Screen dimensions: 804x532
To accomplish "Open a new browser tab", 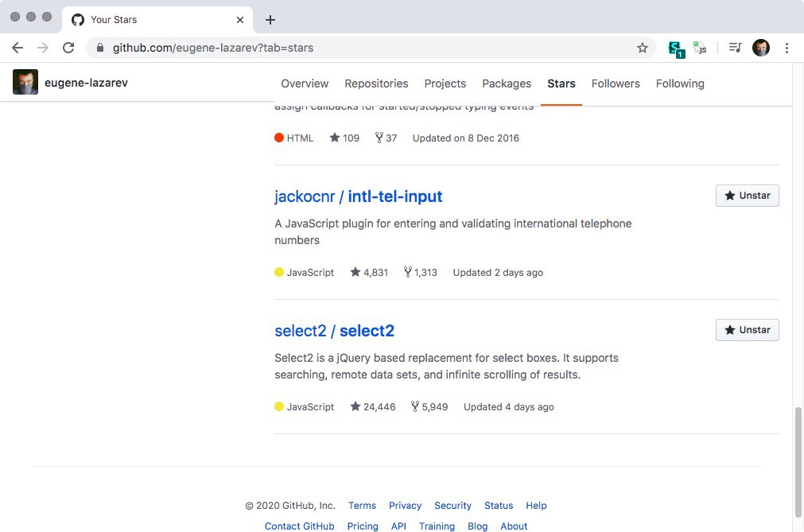I will pos(270,20).
